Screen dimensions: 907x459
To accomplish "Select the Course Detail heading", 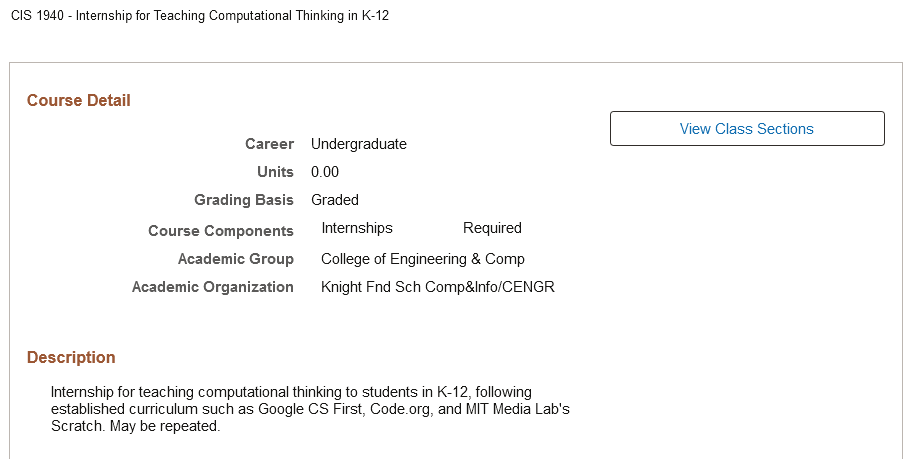I will pos(79,100).
